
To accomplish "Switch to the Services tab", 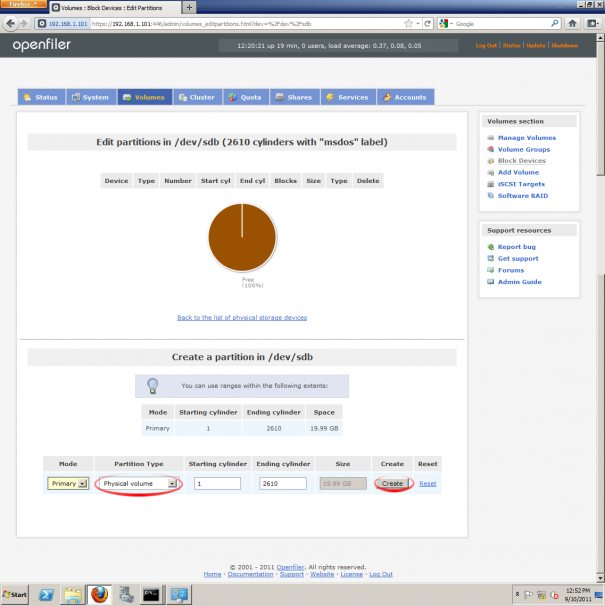I will 348,97.
